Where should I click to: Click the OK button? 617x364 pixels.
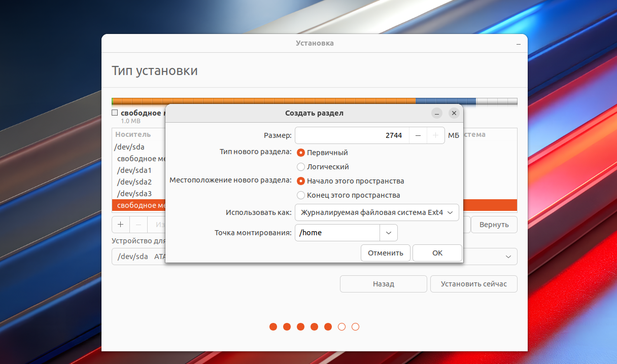(437, 253)
